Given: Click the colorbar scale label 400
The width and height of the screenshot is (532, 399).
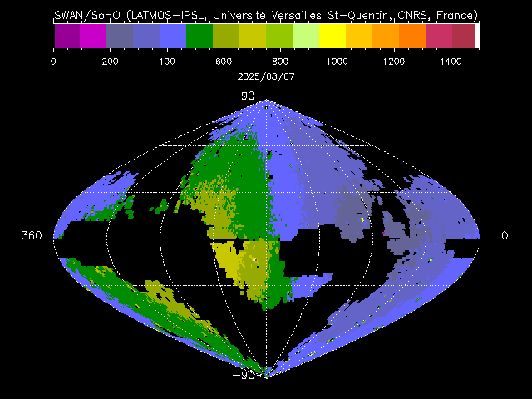Looking at the screenshot, I should pyautogui.click(x=166, y=62).
